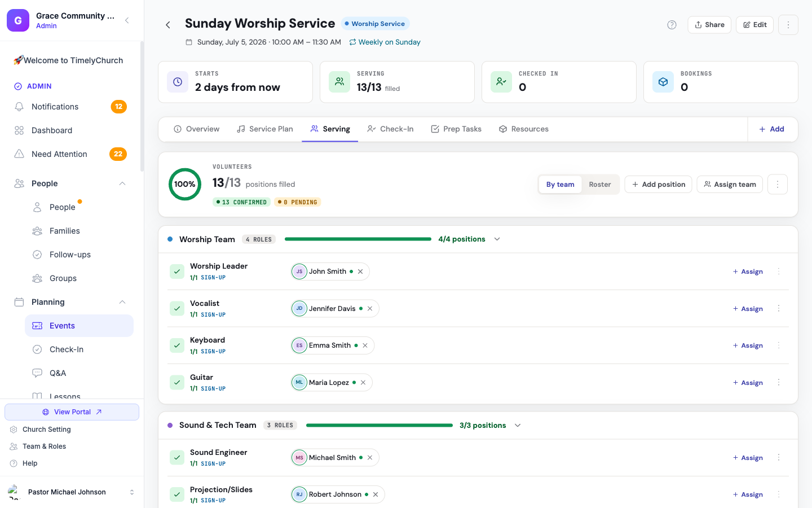Toggle the Keyboard filled checkbox
This screenshot has height=508, width=812.
(177, 345)
